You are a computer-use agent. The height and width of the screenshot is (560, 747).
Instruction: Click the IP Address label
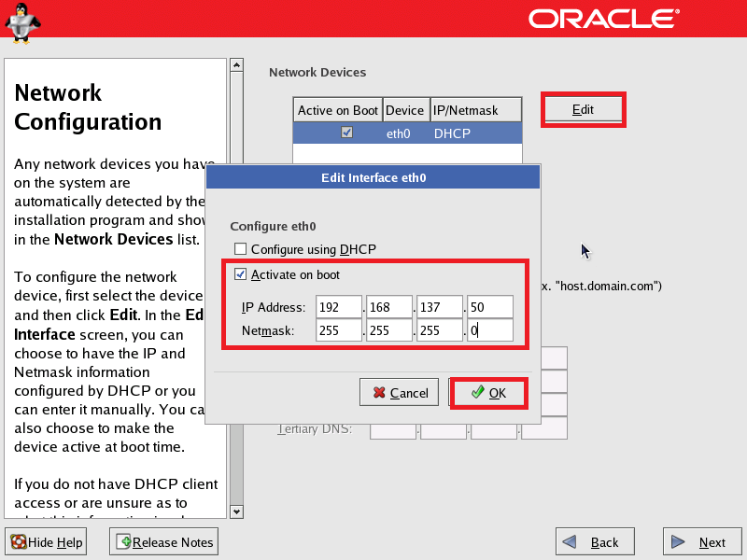pos(274,307)
